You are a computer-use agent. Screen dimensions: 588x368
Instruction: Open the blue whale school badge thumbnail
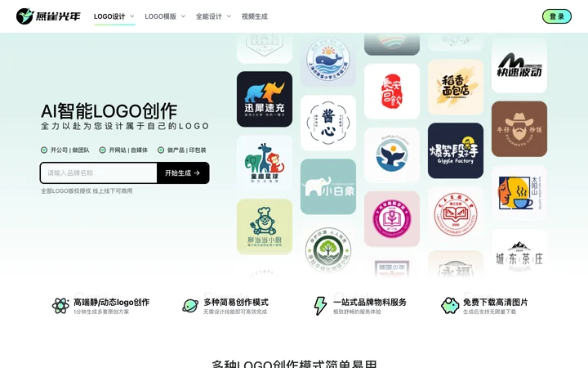point(328,60)
